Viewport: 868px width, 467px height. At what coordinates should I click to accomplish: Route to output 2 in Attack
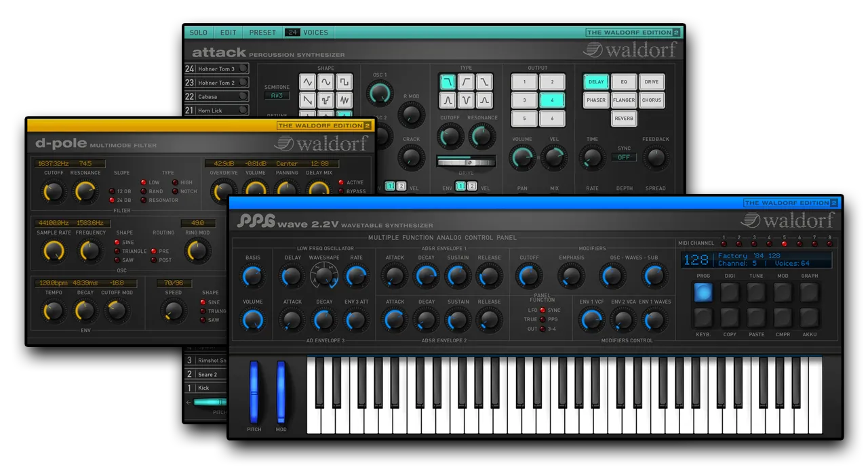[x=552, y=82]
